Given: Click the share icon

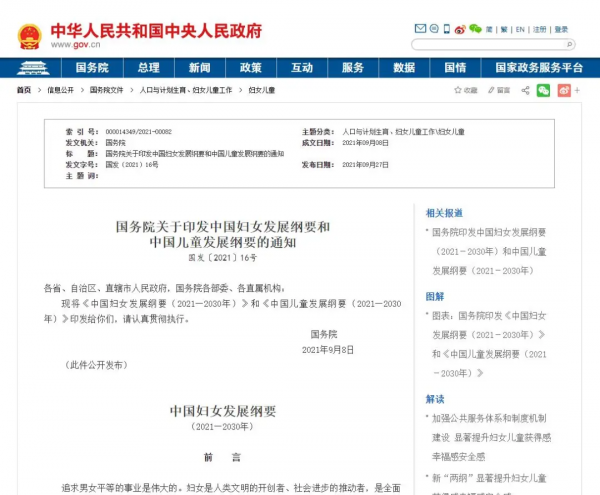Looking at the screenshot, I should 525,90.
